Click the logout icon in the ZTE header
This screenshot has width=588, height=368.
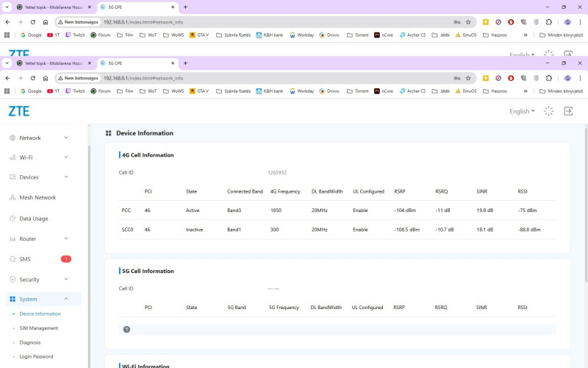tap(568, 111)
